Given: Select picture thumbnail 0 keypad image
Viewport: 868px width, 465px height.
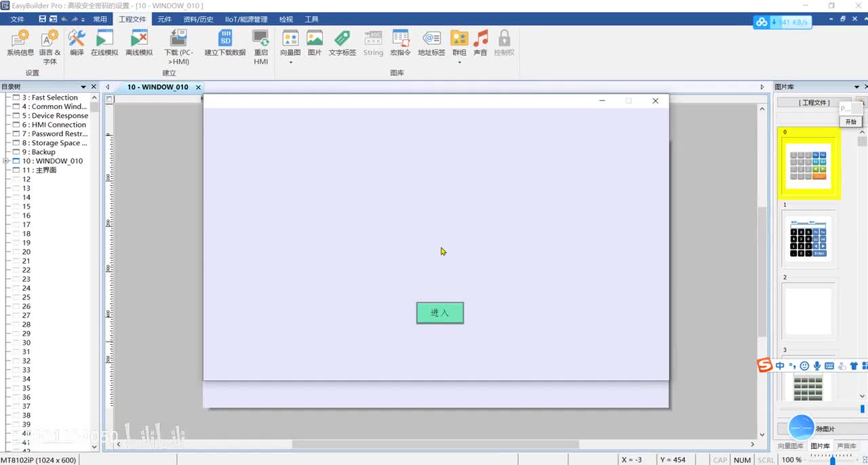Looking at the screenshot, I should pyautogui.click(x=809, y=165).
